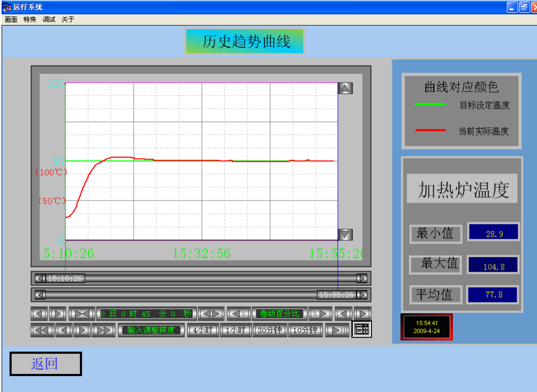Click the first left-arrow button in top row
The width and height of the screenshot is (537, 392).
tap(39, 314)
